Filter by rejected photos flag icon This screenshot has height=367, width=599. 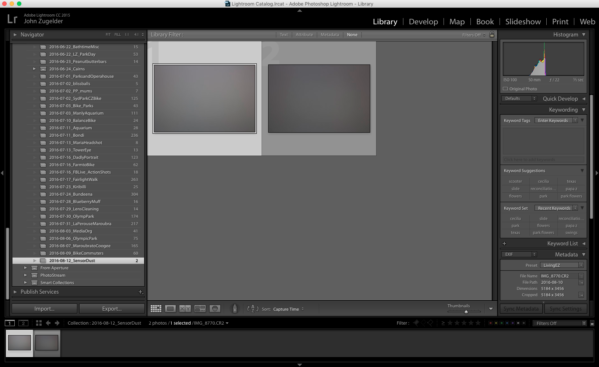[430, 323]
